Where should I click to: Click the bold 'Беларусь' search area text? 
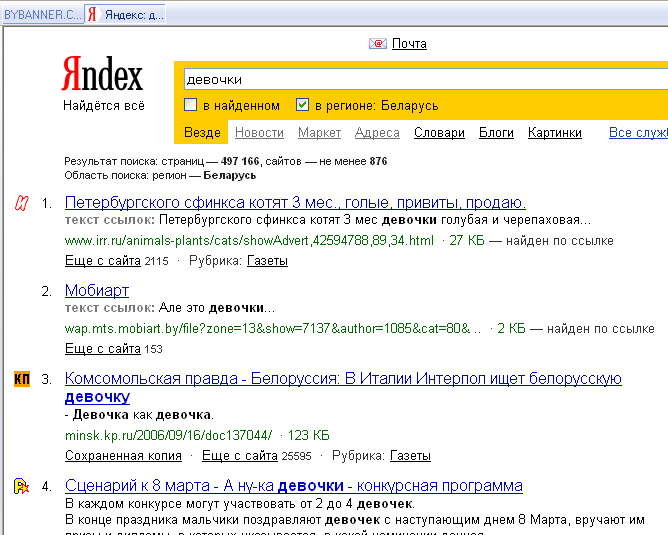click(230, 175)
